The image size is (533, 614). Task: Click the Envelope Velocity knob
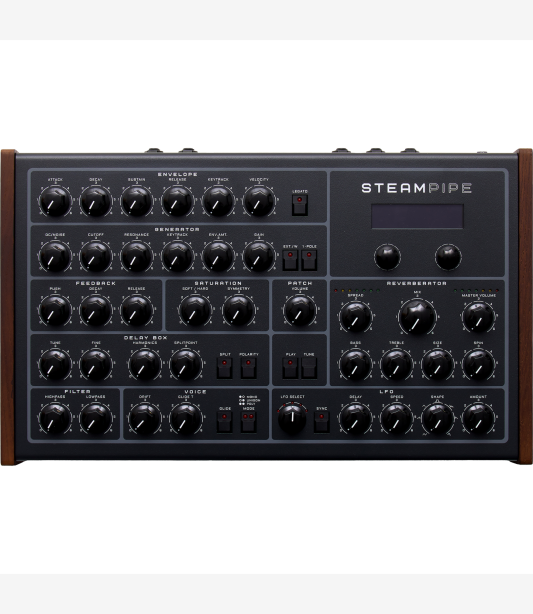259,202
